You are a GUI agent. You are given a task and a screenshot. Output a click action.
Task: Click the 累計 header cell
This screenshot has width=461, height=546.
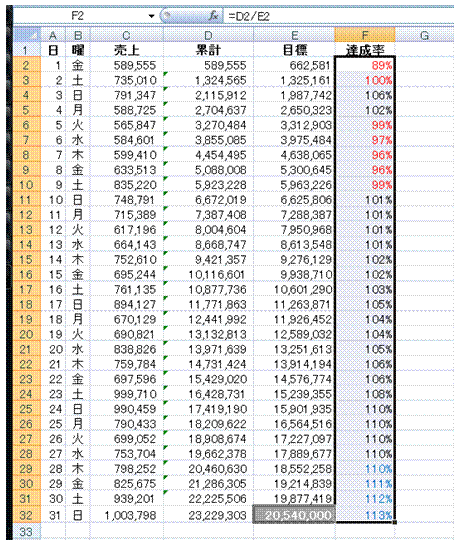(208, 50)
